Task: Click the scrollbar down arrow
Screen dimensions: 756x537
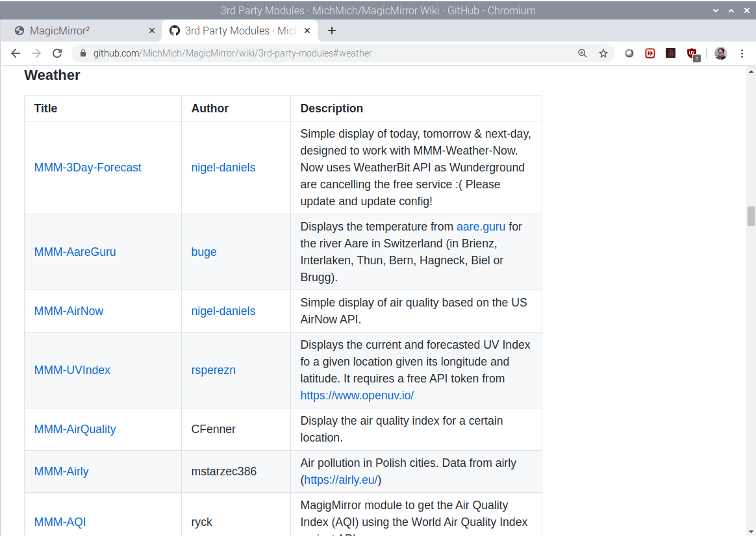Action: coord(751,532)
